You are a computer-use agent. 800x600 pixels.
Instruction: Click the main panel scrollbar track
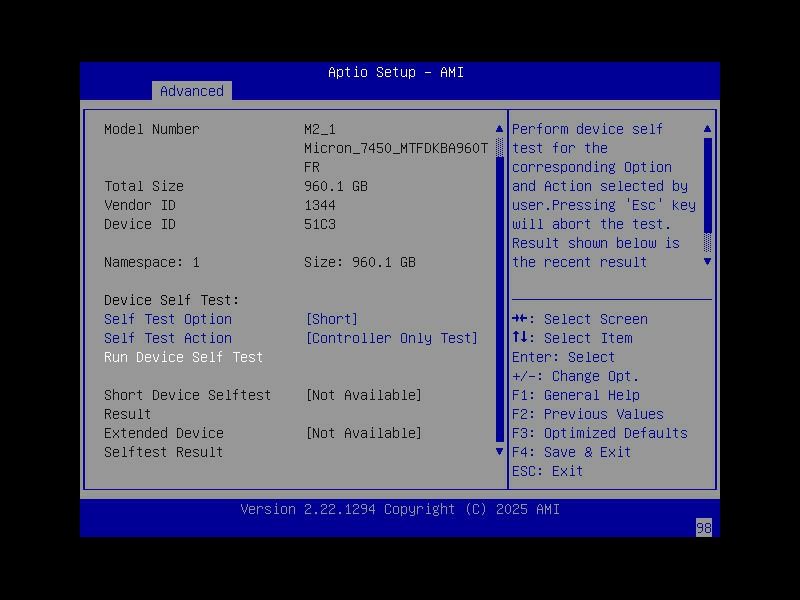coord(499,290)
